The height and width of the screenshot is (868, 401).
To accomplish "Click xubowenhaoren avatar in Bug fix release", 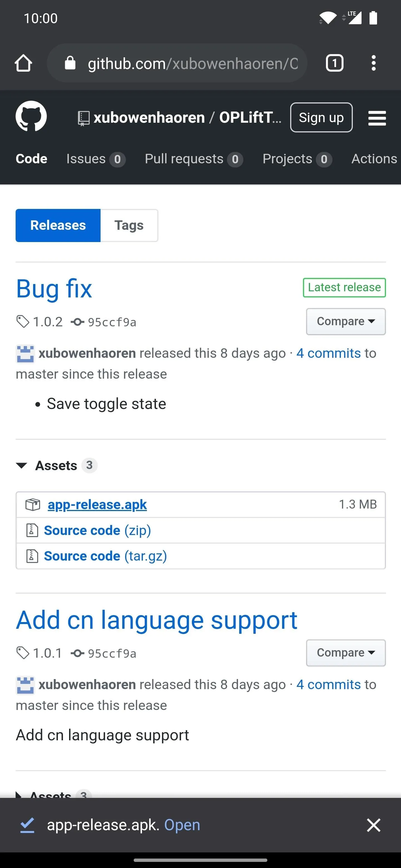I will coord(25,354).
